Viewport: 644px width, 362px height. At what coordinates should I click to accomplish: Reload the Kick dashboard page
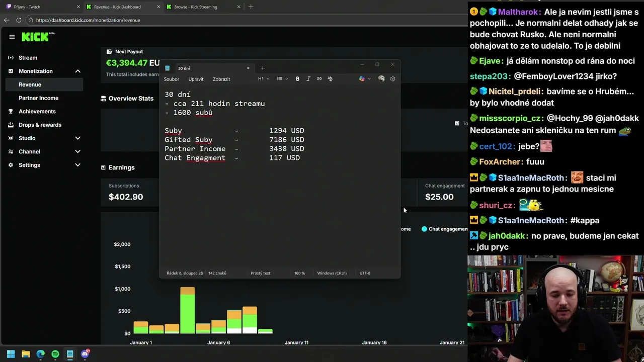pyautogui.click(x=19, y=20)
